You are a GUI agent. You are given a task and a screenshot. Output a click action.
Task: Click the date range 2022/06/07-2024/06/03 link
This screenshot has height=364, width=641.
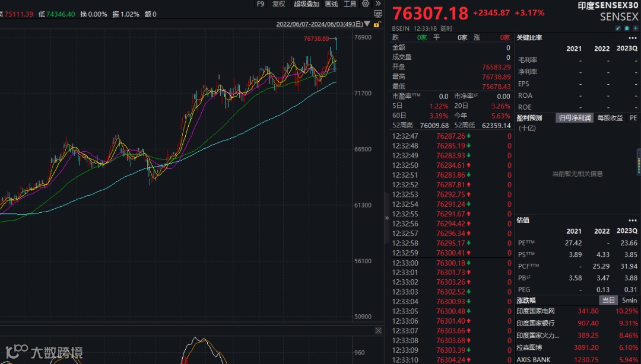[x=319, y=24]
